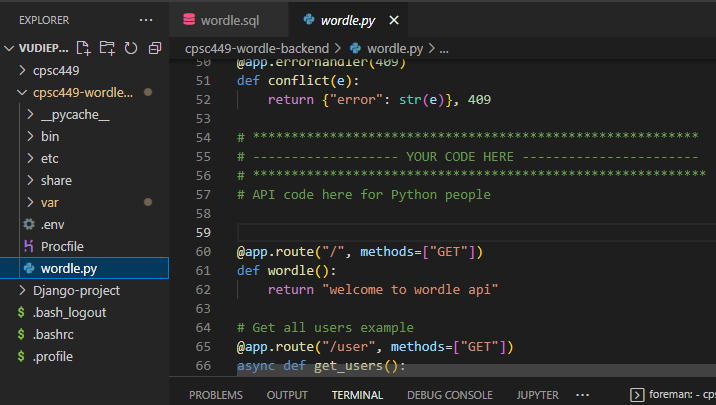Collapse the cpsc449-wordle backend folder
Image resolution: width=716 pixels, height=405 pixels.
82,93
